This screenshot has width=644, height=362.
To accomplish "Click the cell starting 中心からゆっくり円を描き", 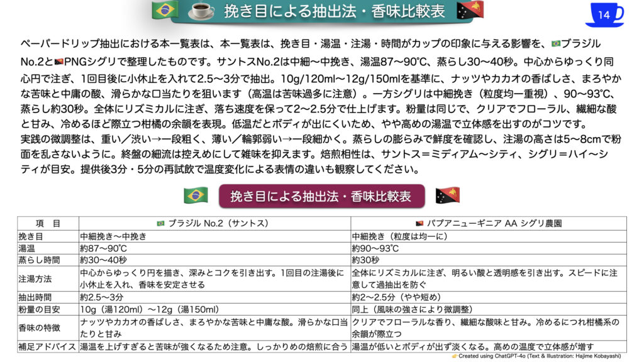I will 215,279.
